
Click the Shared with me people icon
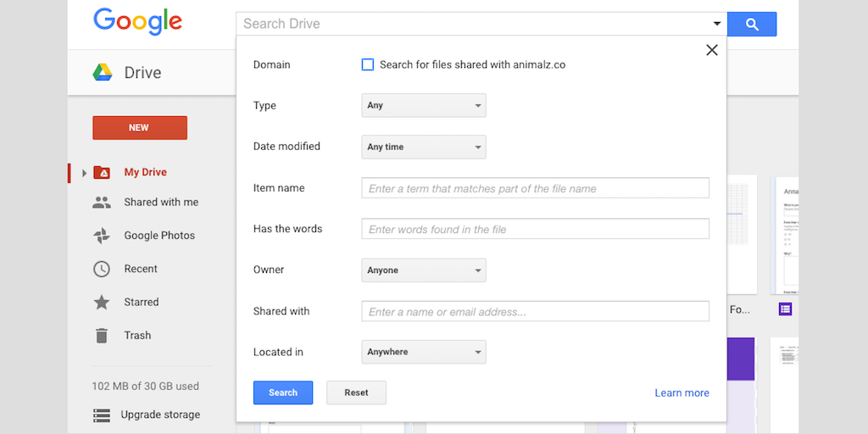102,203
